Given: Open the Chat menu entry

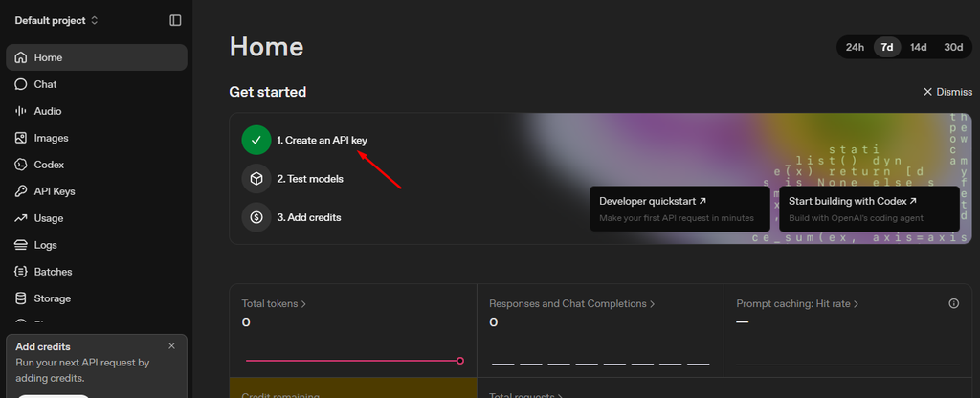Looking at the screenshot, I should click(x=46, y=84).
